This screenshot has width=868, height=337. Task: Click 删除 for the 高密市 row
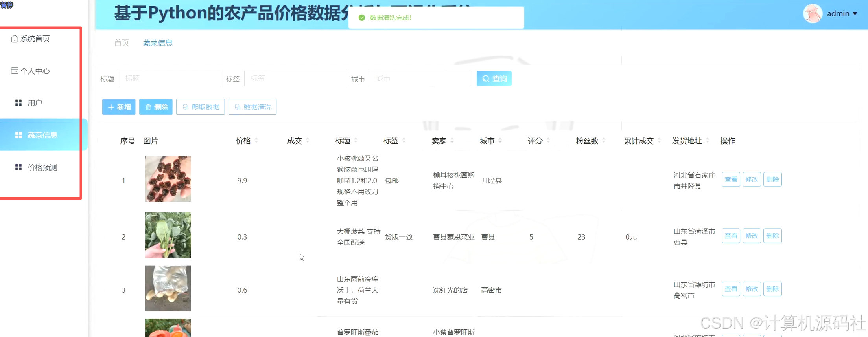click(x=772, y=289)
